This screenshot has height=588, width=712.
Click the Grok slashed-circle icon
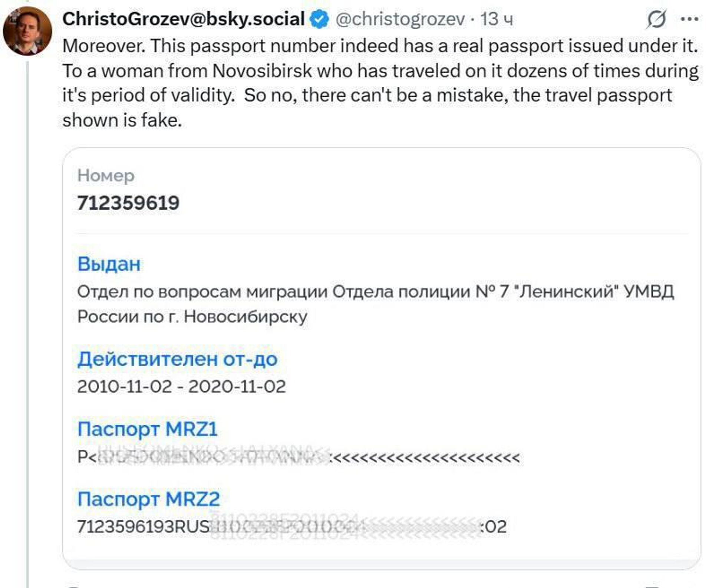656,19
